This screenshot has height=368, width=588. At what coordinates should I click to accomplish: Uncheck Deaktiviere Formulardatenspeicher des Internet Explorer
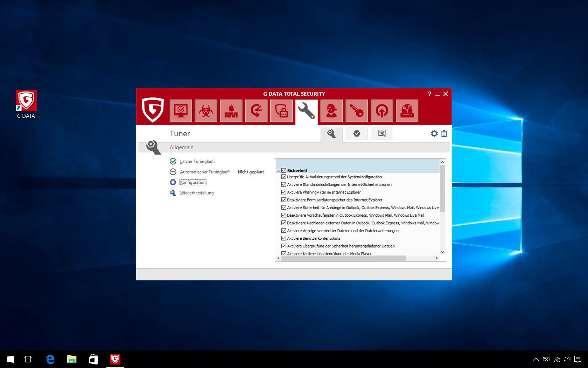pyautogui.click(x=284, y=200)
